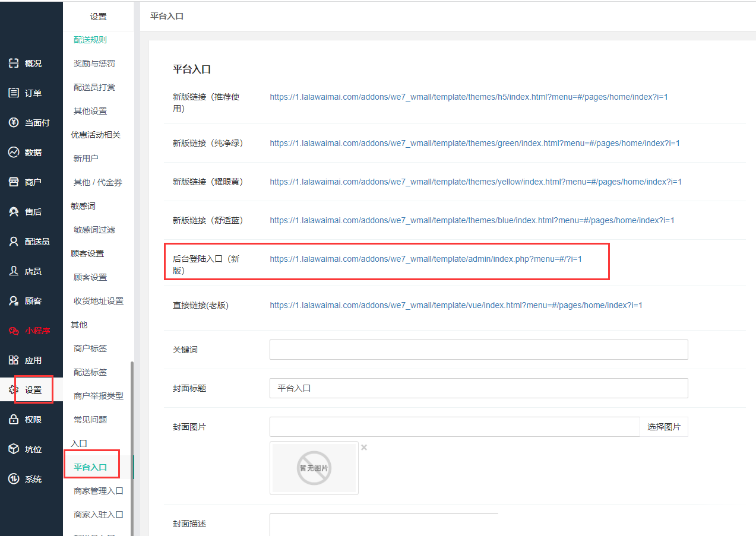Select 商户 in the left navigation
Viewport: 756px width, 536px height.
tap(33, 182)
